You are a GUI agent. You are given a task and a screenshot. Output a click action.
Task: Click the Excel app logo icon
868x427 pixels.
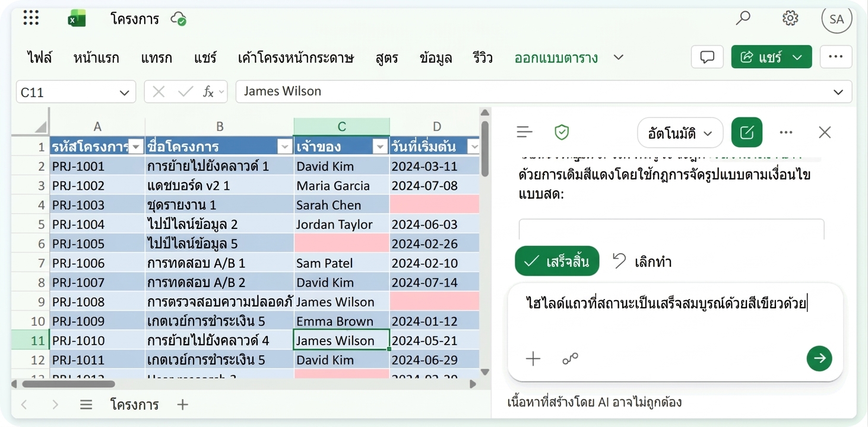point(77,19)
